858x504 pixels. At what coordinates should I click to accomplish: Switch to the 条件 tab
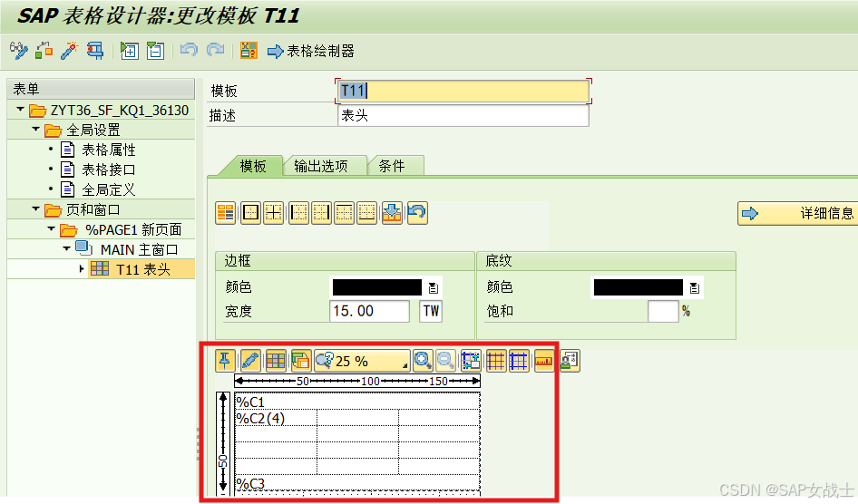point(392,166)
